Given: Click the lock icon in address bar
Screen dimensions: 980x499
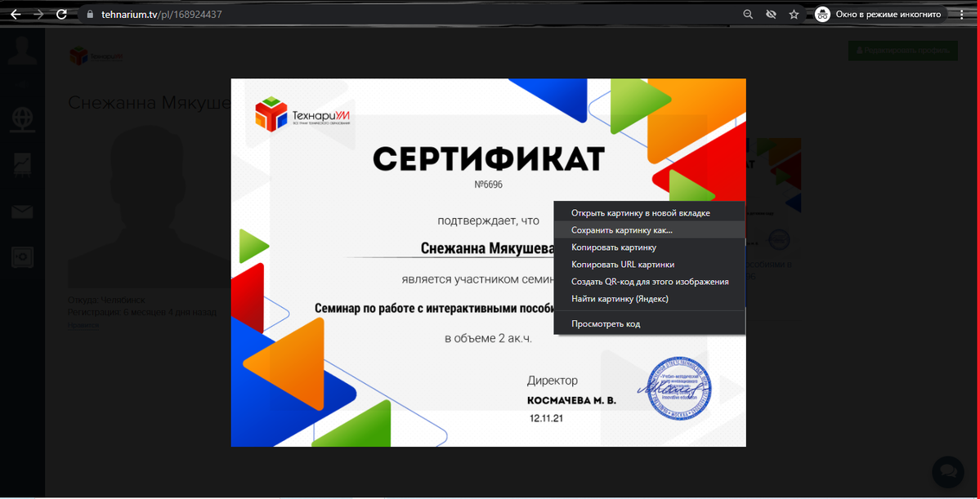Looking at the screenshot, I should 91,14.
